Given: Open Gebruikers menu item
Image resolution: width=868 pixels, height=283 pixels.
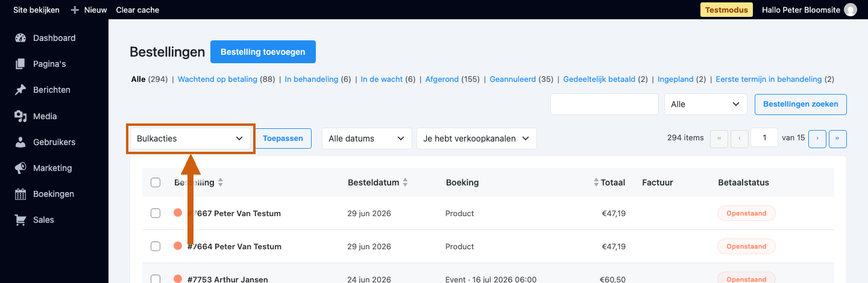Looking at the screenshot, I should pos(54,142).
